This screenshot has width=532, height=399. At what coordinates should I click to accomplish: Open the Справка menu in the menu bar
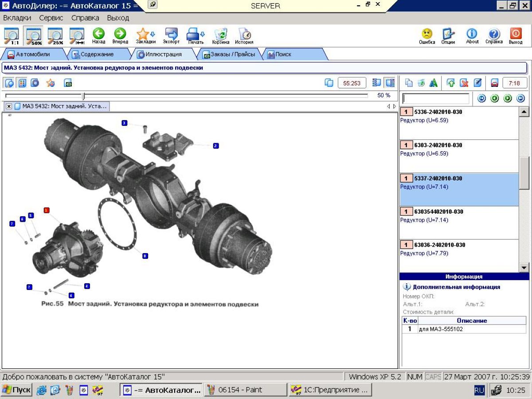(x=85, y=18)
